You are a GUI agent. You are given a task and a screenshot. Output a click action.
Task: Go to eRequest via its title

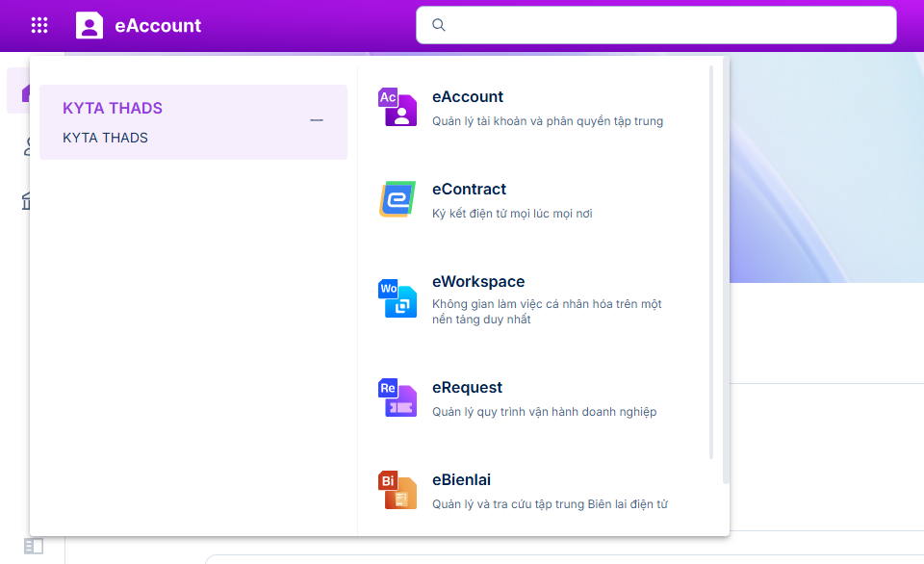[x=467, y=388]
